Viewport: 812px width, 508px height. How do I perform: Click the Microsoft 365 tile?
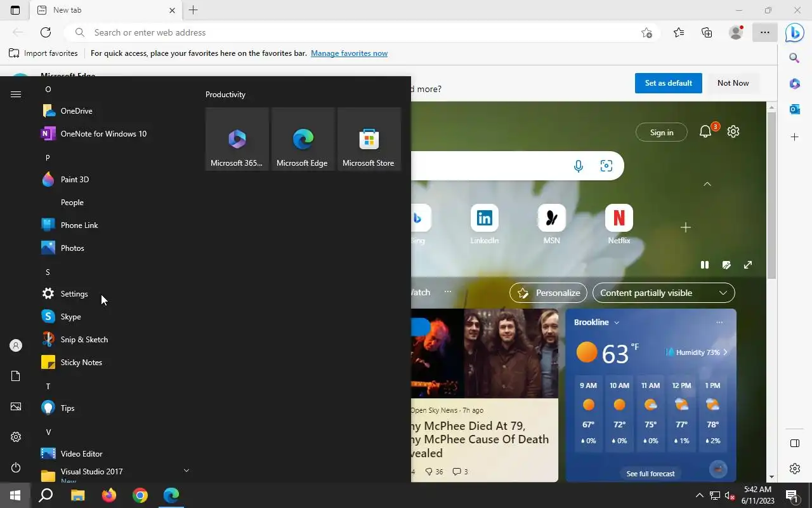(237, 139)
